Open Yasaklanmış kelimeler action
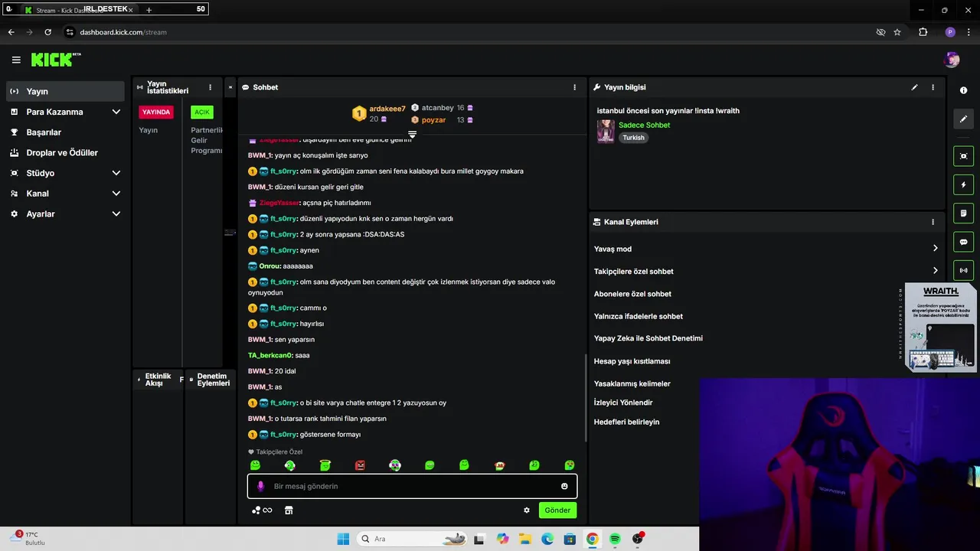The image size is (980, 551). click(x=632, y=383)
